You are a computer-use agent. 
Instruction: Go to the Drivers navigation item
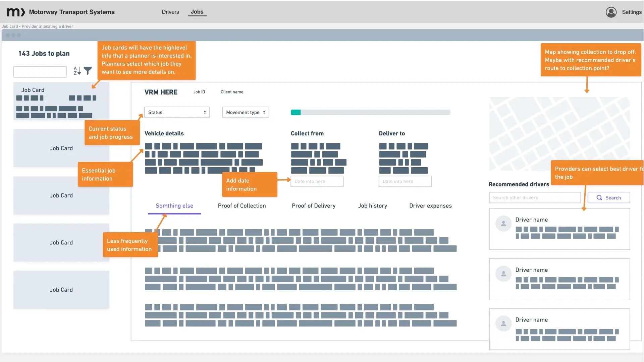(x=170, y=12)
